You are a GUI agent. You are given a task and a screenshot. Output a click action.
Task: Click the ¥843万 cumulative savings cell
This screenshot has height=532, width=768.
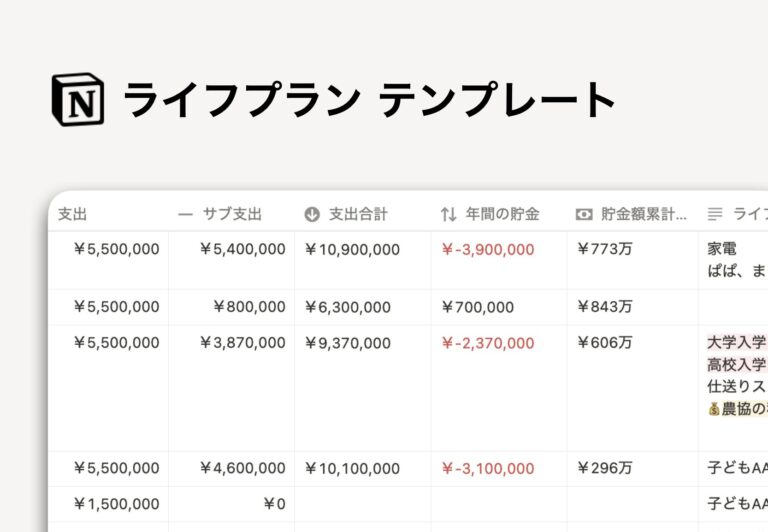click(x=633, y=307)
